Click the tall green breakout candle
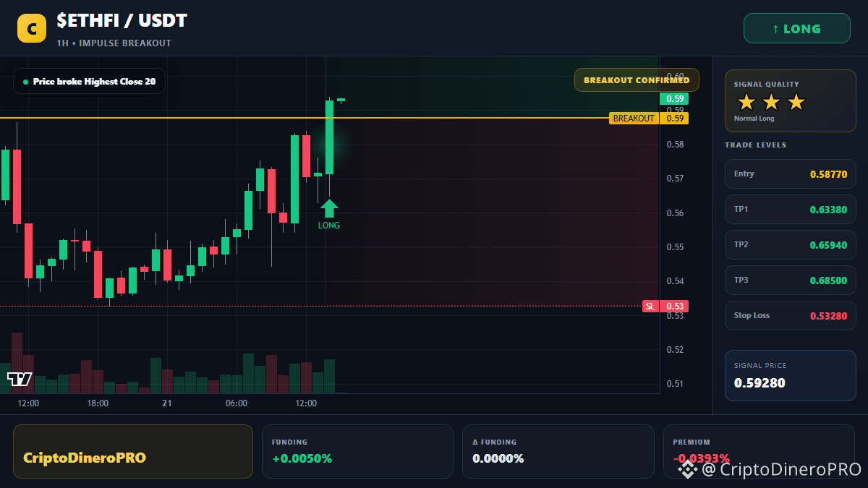This screenshot has width=868, height=488. point(329,137)
